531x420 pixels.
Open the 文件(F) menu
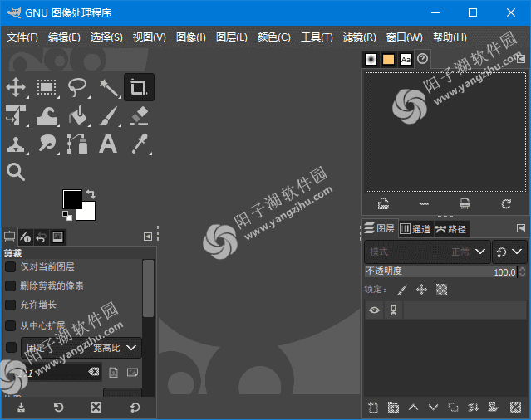22,37
